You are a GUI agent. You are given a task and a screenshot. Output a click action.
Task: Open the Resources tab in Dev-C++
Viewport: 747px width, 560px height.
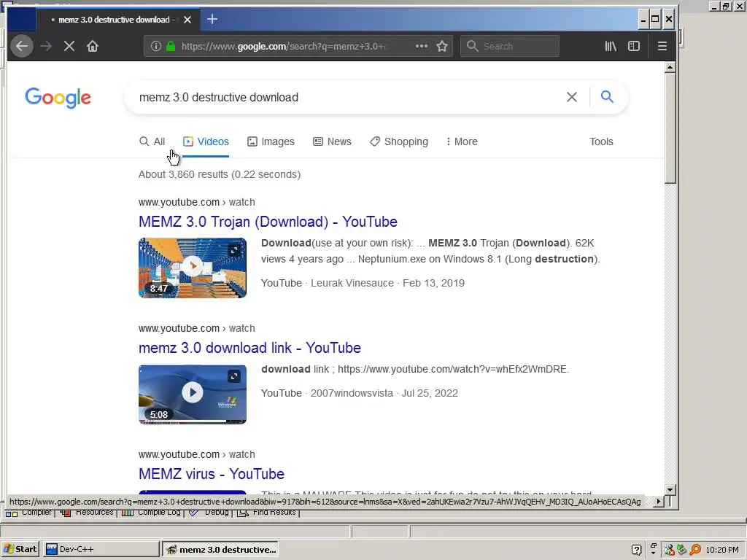(88, 513)
